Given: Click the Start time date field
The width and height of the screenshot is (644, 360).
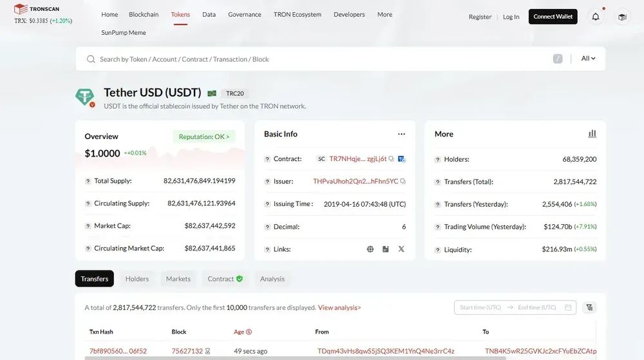Looking at the screenshot, I should coord(480,308).
